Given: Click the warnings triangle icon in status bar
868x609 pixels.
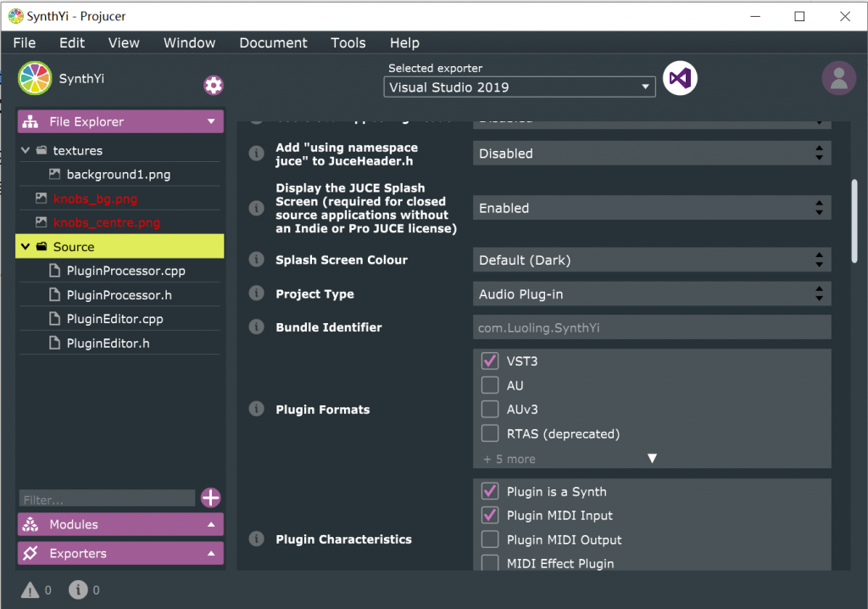Looking at the screenshot, I should tap(30, 589).
